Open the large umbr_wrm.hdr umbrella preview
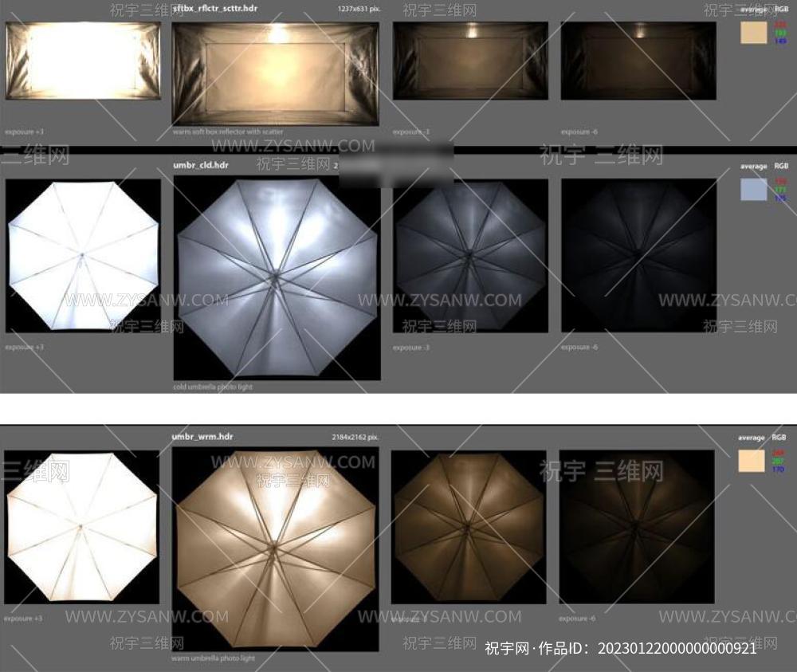Viewport: 797px width, 672px height. pos(275,548)
